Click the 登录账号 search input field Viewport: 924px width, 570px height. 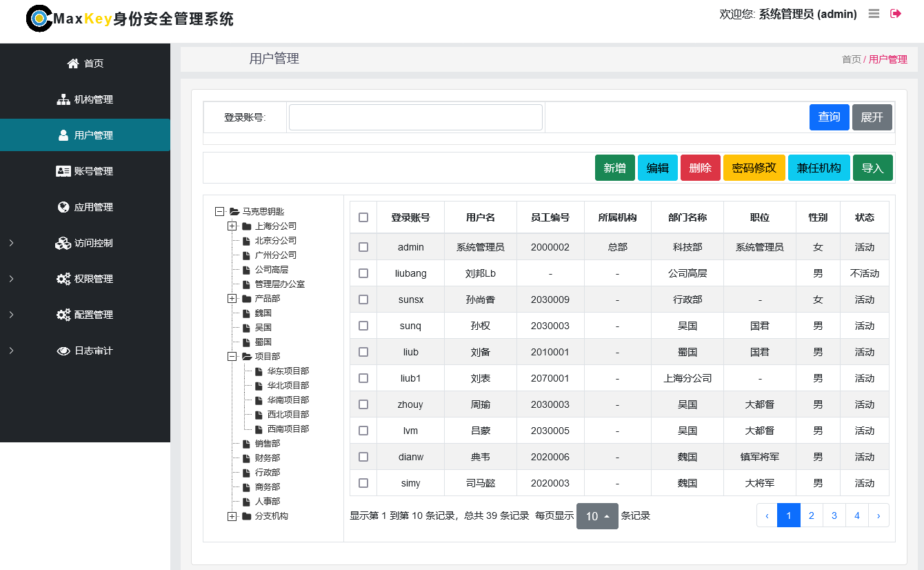pos(415,117)
